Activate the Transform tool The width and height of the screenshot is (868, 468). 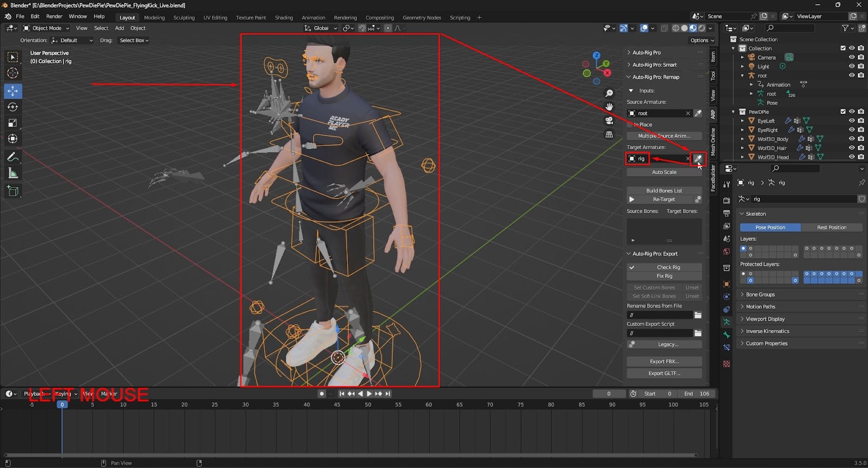click(12, 139)
